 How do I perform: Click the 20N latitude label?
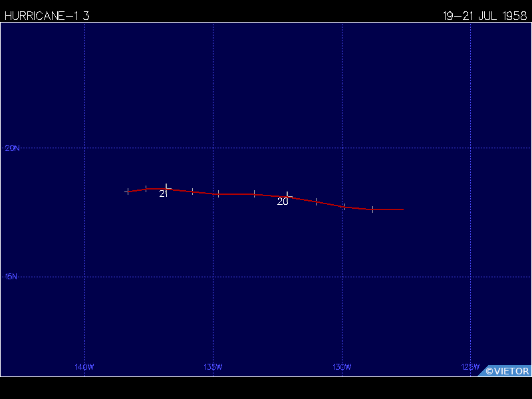pos(12,148)
